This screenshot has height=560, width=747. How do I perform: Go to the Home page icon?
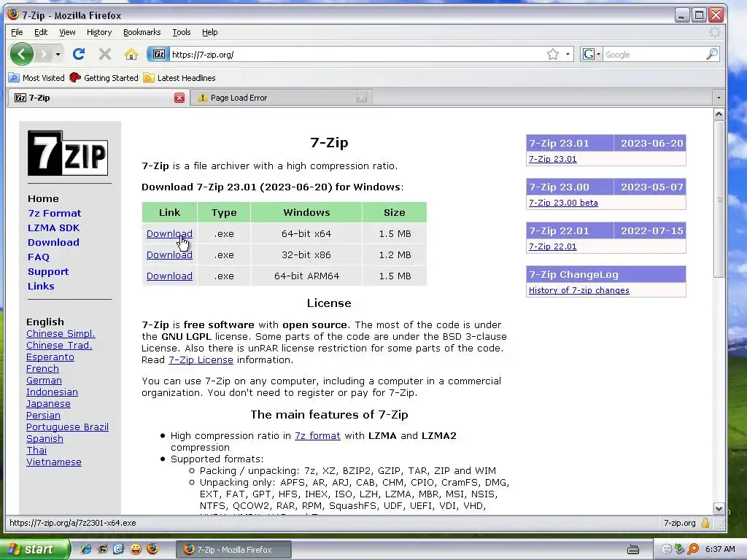(x=131, y=54)
